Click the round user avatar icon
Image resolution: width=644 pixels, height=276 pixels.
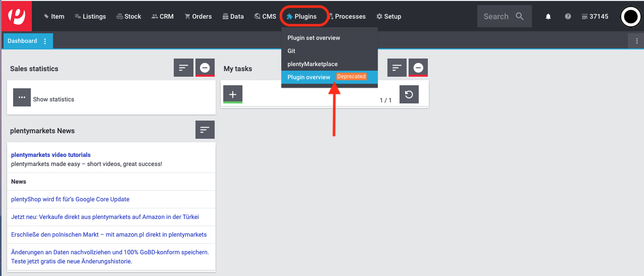pyautogui.click(x=630, y=17)
